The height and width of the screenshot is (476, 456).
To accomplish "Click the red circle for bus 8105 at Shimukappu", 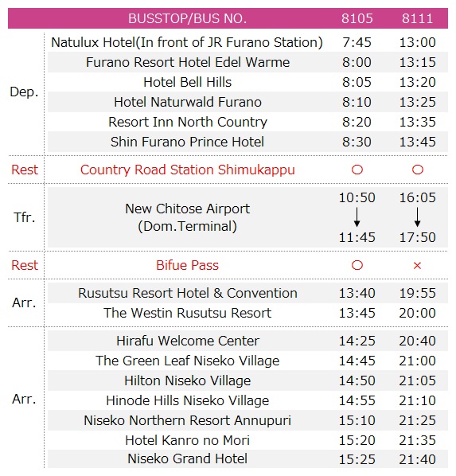I will 357,170.
